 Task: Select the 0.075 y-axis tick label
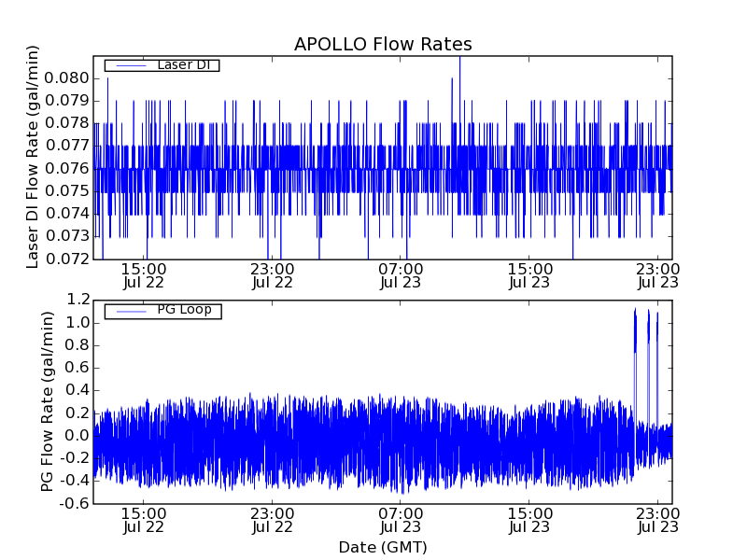[x=67, y=191]
